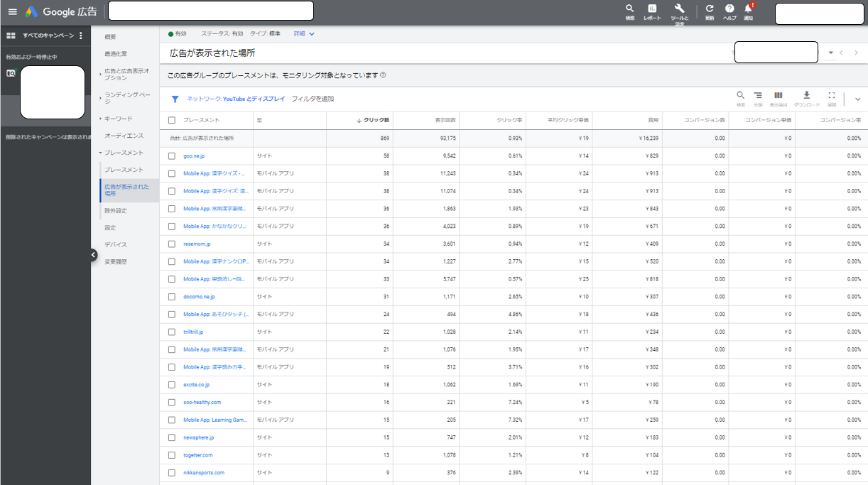Open すべてのキャンペーン three-dot menu

(x=81, y=36)
